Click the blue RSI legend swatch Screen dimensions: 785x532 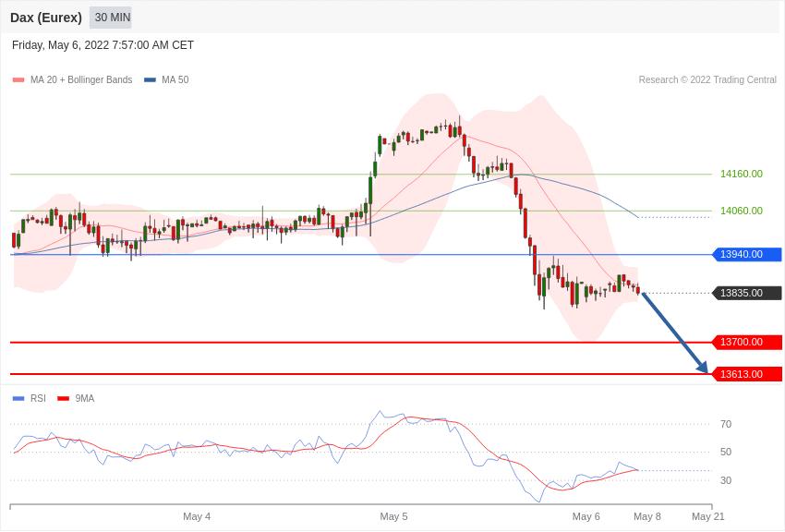18,399
